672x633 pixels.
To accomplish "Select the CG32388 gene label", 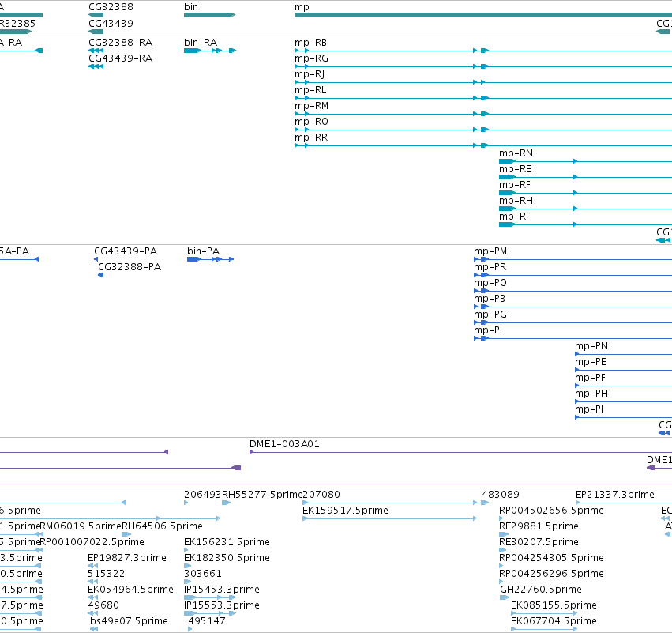I will [111, 7].
